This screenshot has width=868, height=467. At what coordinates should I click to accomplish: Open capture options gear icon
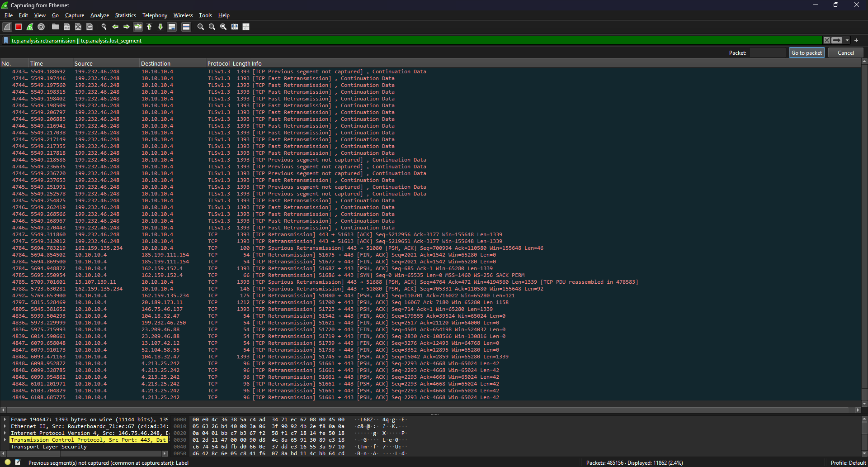(41, 27)
